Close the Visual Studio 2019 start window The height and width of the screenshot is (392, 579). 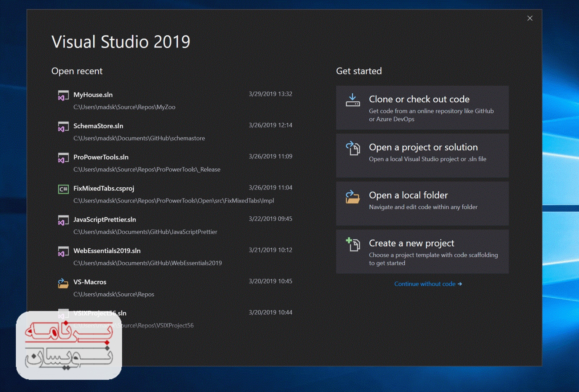(x=530, y=18)
